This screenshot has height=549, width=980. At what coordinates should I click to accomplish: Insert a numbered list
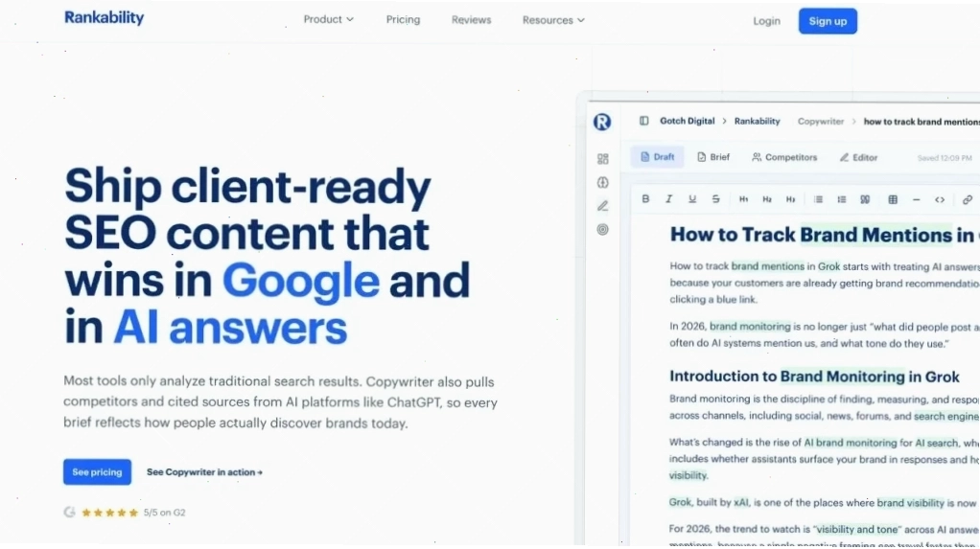(842, 199)
